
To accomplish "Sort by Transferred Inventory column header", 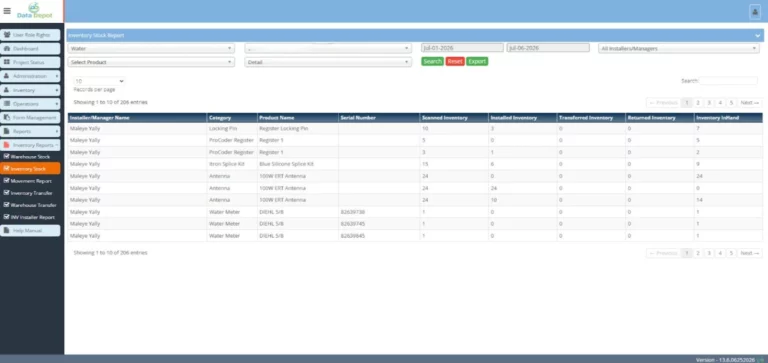I will pos(591,118).
